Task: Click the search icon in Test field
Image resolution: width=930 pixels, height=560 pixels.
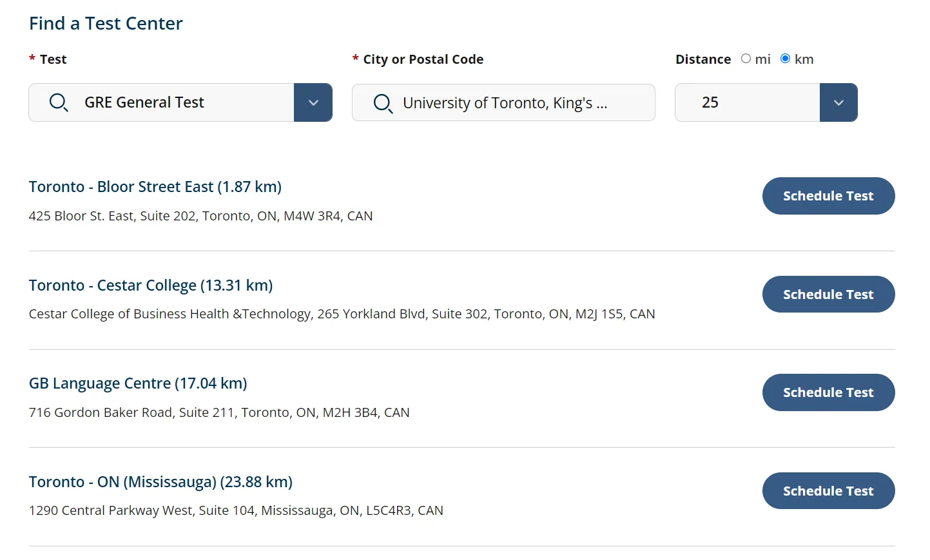Action: (59, 102)
